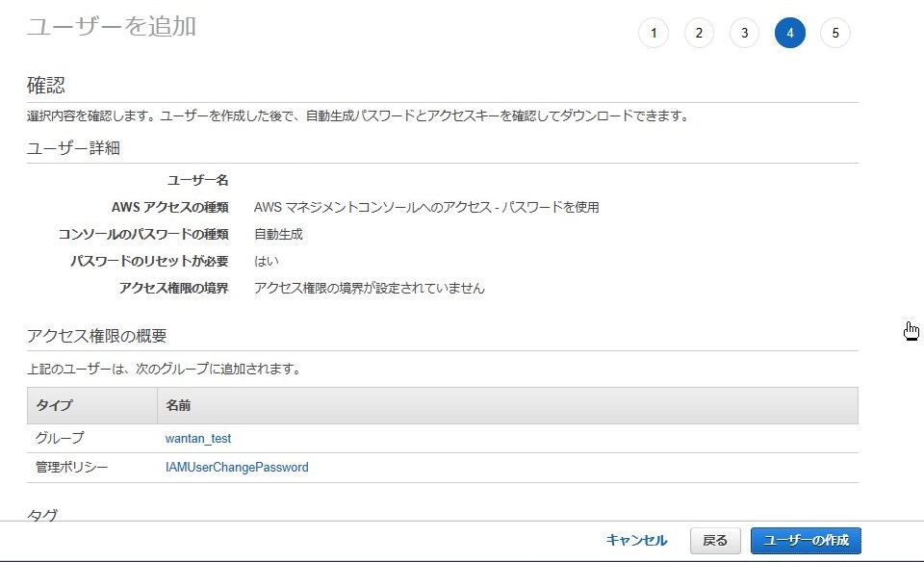Click the 戻る button to go back
924x562 pixels.
714,540
